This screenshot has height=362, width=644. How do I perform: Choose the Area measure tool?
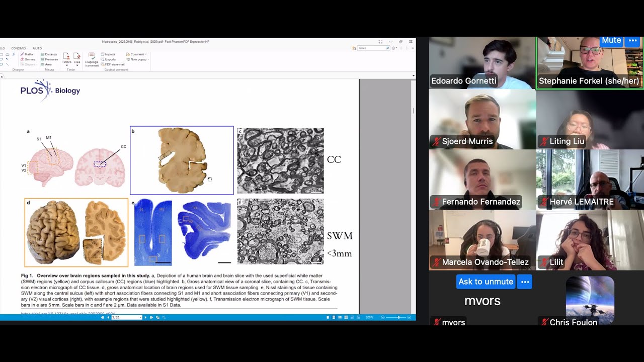(46, 64)
